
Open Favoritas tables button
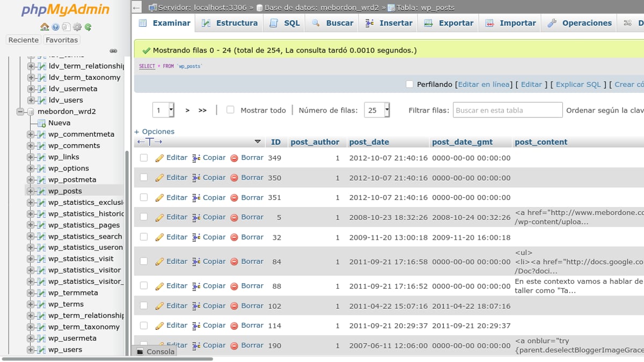coord(62,40)
